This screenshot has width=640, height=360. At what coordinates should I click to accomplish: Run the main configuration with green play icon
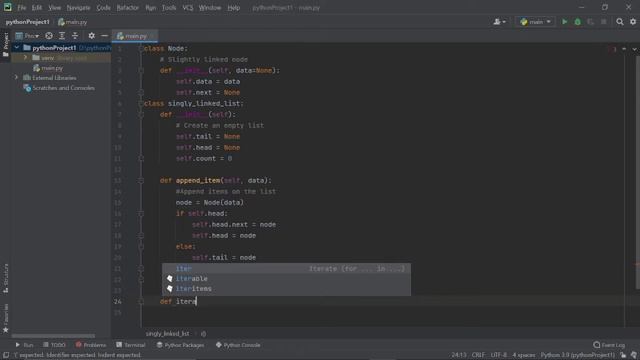pyautogui.click(x=564, y=22)
